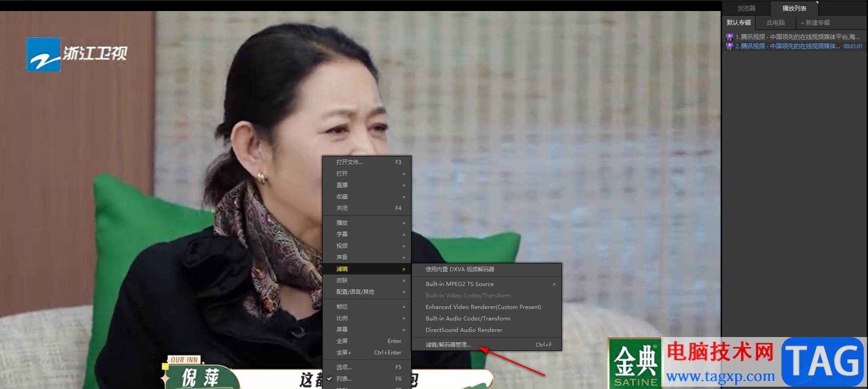Choose 全屏 Enter menu entry
Screen dimensions: 868x389
[366, 341]
